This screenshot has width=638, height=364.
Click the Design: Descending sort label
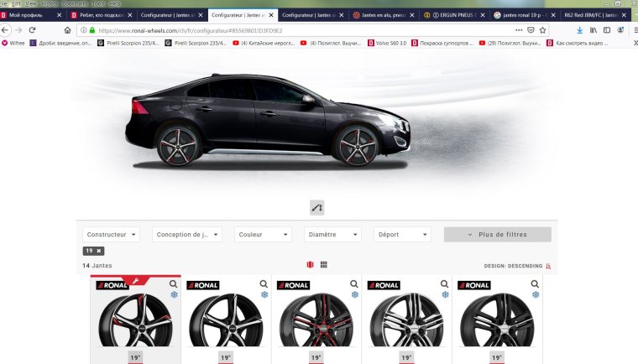[512, 266]
